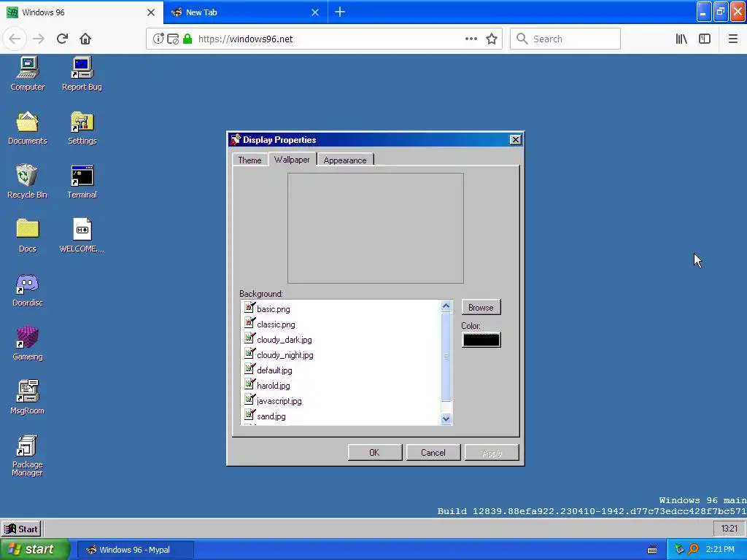747x560 pixels.
Task: Open the Package Manager desktop icon
Action: (27, 455)
